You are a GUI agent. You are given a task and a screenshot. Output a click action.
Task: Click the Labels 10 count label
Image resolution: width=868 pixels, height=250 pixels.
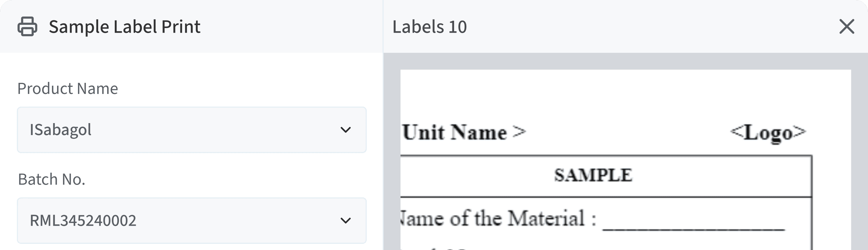430,27
